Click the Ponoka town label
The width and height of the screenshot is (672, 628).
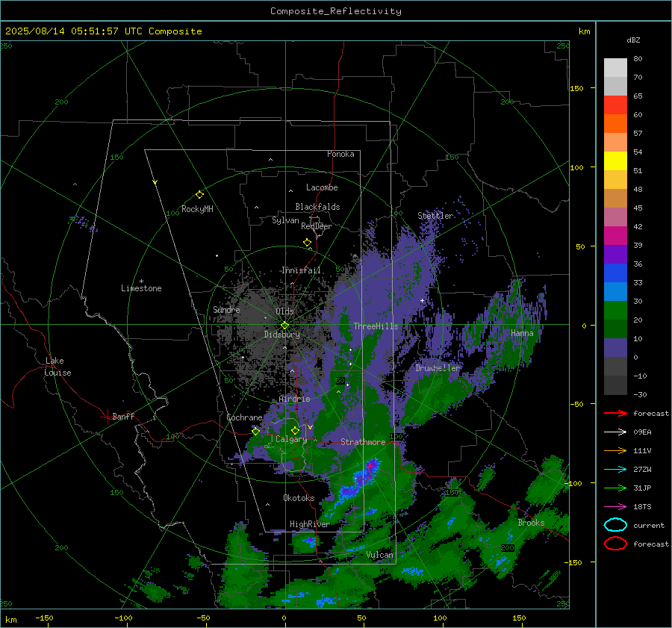pyautogui.click(x=340, y=154)
